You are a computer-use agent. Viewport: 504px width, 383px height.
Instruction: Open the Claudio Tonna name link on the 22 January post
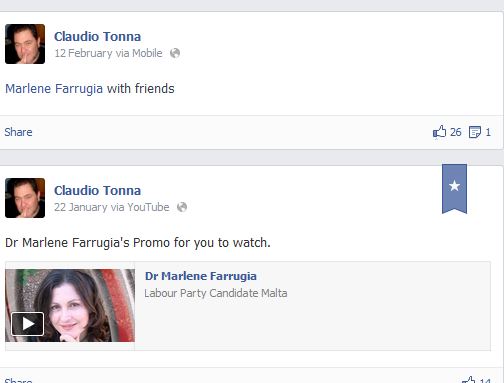point(97,190)
